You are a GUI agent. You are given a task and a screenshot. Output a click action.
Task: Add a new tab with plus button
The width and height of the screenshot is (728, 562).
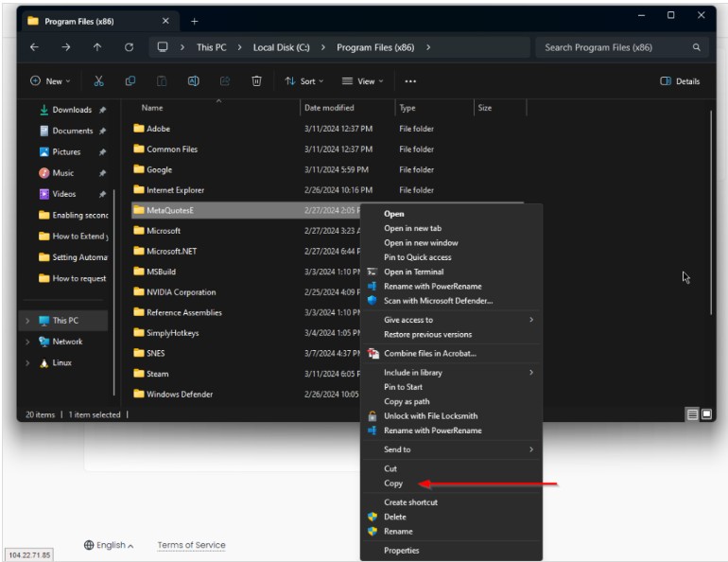(195, 22)
